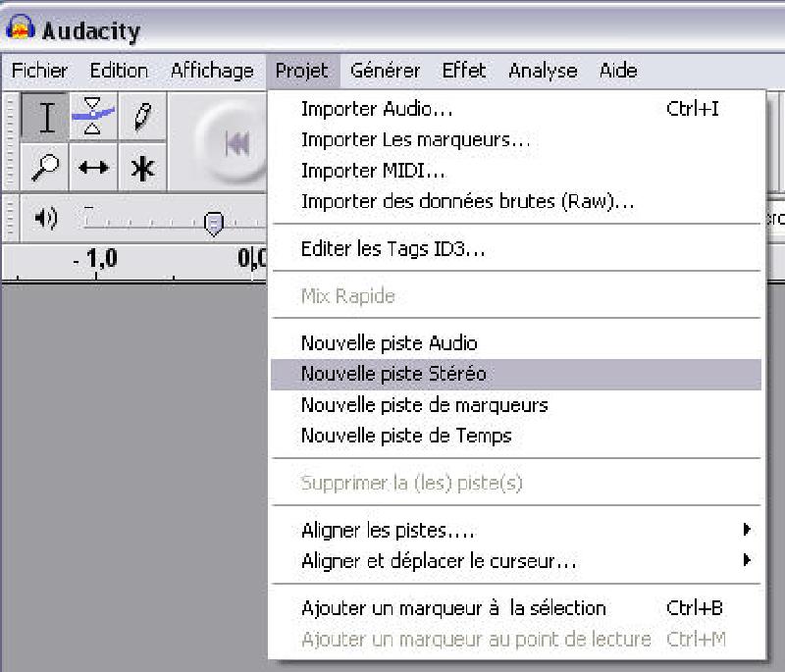
Task: Open the Edition menu
Action: pyautogui.click(x=119, y=71)
